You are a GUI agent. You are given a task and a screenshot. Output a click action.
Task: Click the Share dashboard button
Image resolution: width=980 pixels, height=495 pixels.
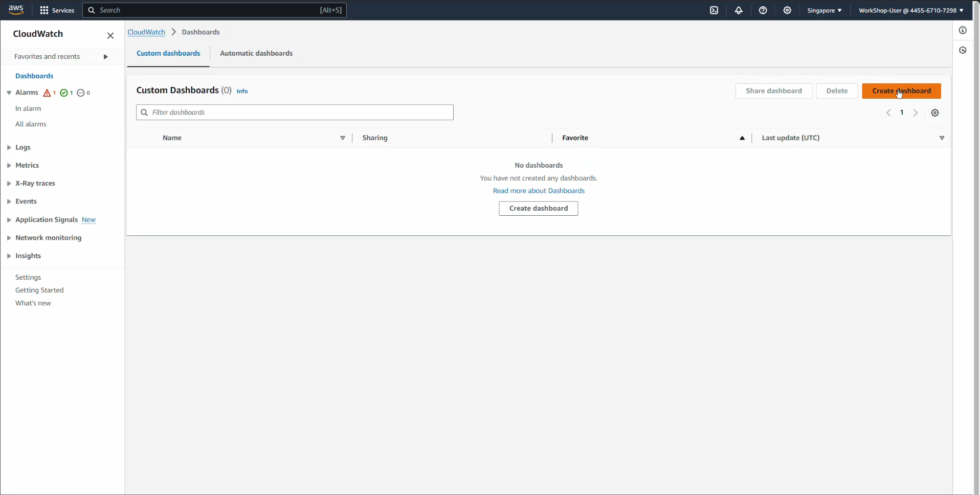point(773,91)
